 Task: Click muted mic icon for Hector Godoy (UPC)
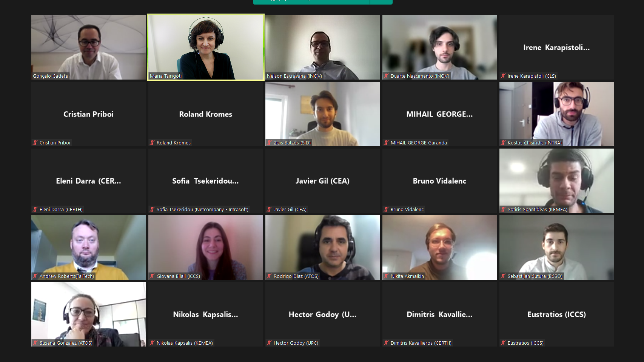pos(269,343)
